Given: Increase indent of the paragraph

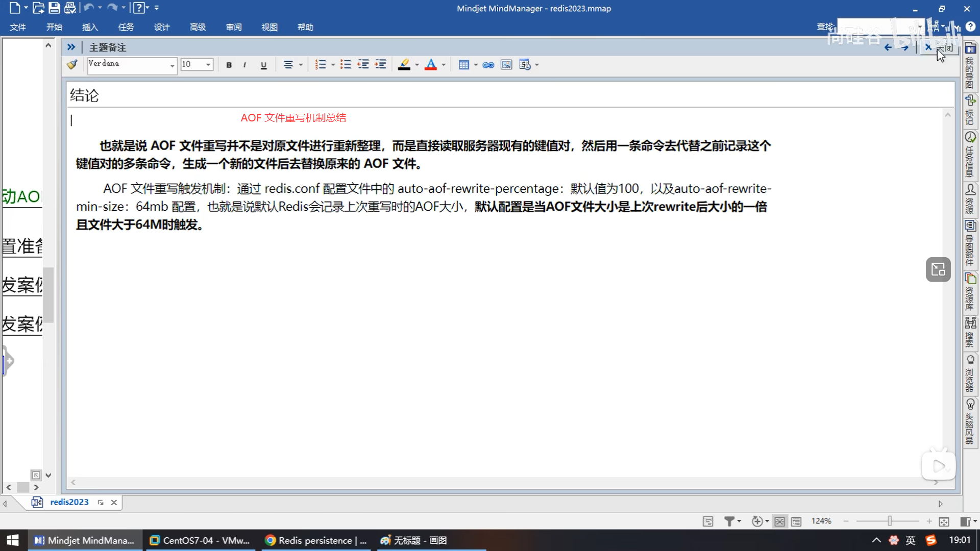Looking at the screenshot, I should tap(380, 65).
